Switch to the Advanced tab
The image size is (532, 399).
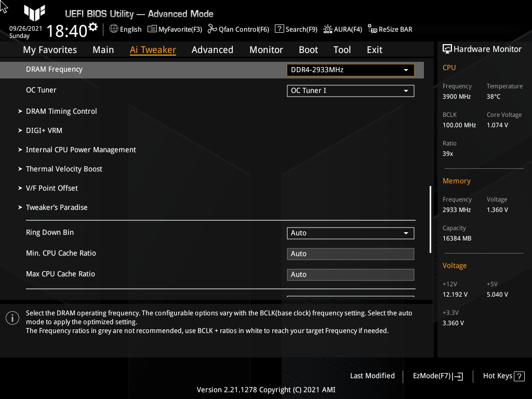tap(212, 50)
